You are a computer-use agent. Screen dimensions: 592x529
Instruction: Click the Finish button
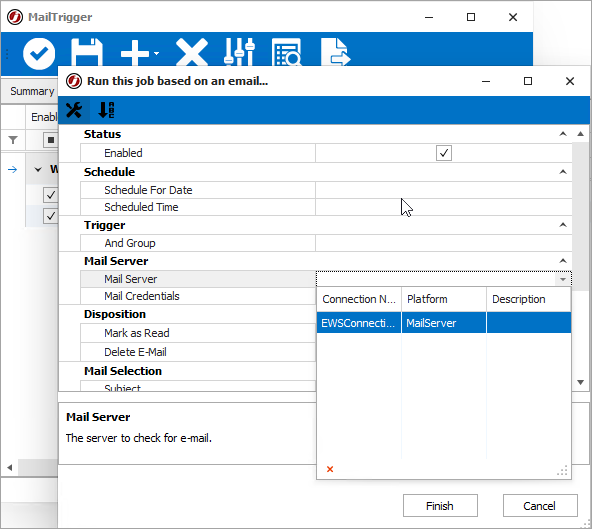coord(440,506)
